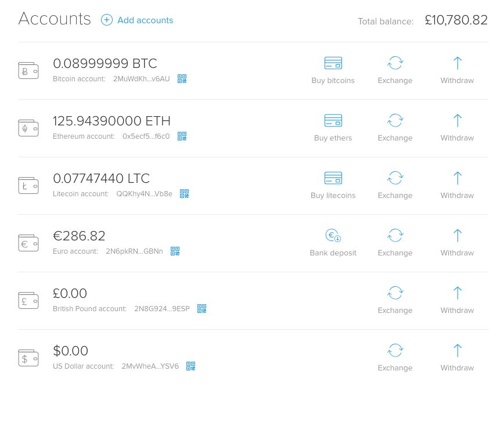This screenshot has width=504, height=425.
Task: Click the $0.00 balance
Action: tap(70, 351)
